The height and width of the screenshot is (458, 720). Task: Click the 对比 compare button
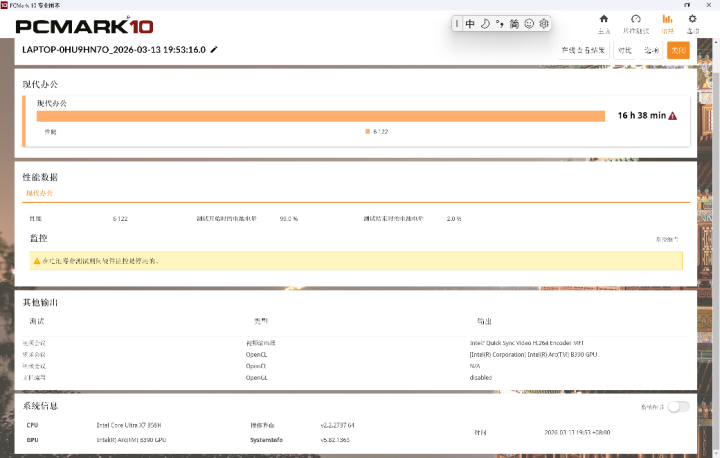pos(624,50)
